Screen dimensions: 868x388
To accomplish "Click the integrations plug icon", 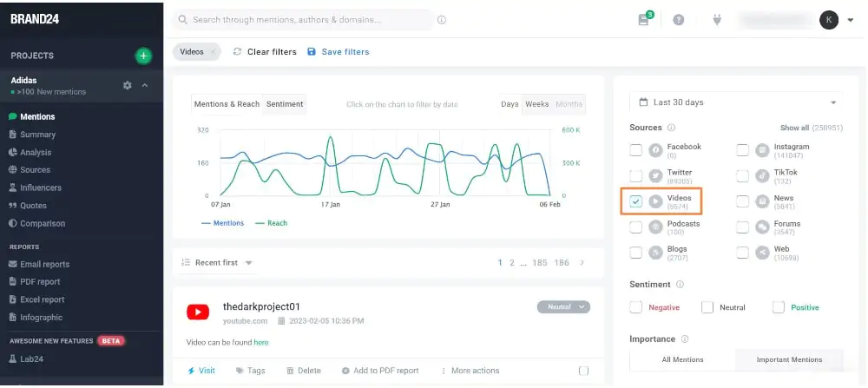I will (717, 20).
